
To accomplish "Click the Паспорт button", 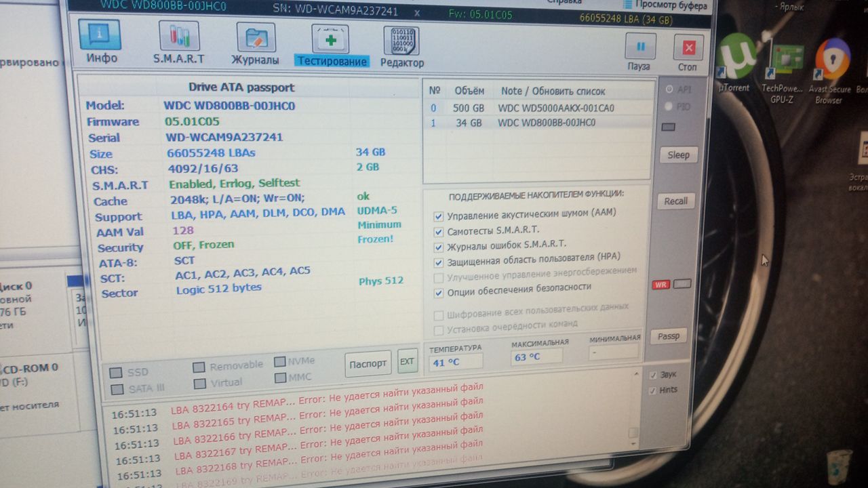I will click(x=368, y=364).
